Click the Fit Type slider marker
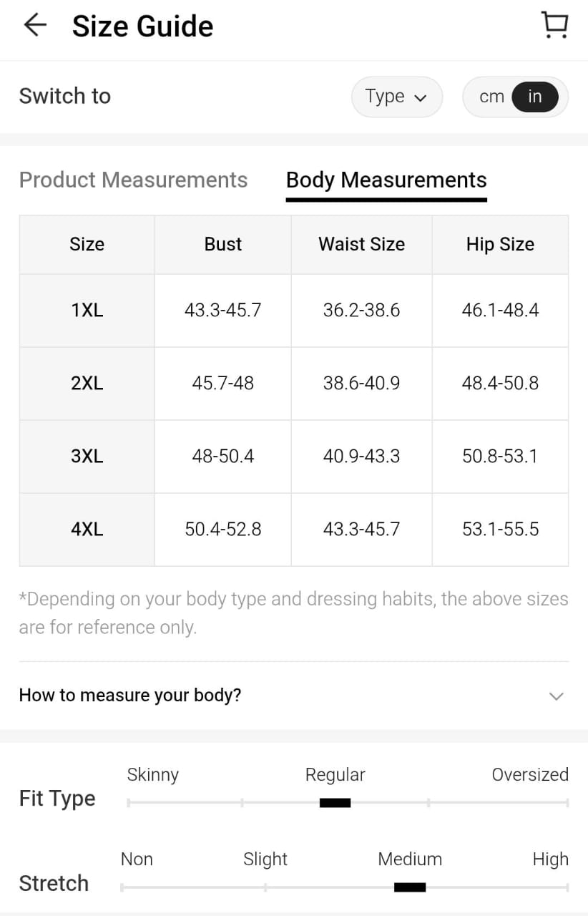 [335, 803]
